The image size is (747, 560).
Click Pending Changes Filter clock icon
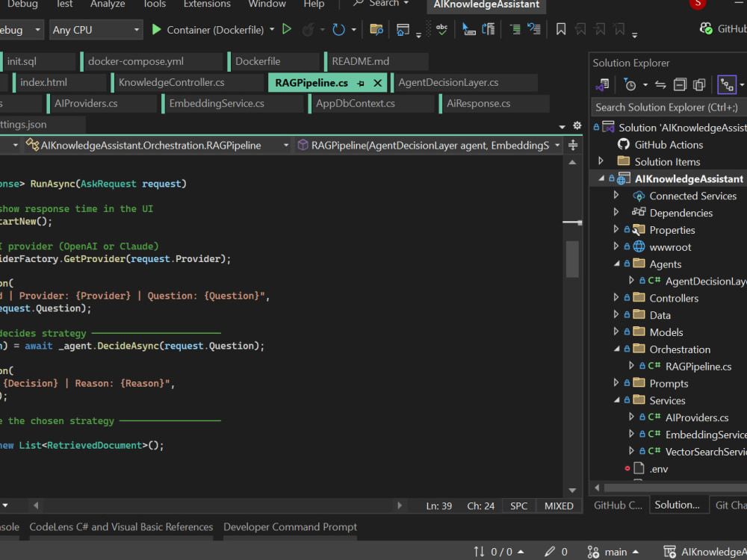tap(630, 85)
